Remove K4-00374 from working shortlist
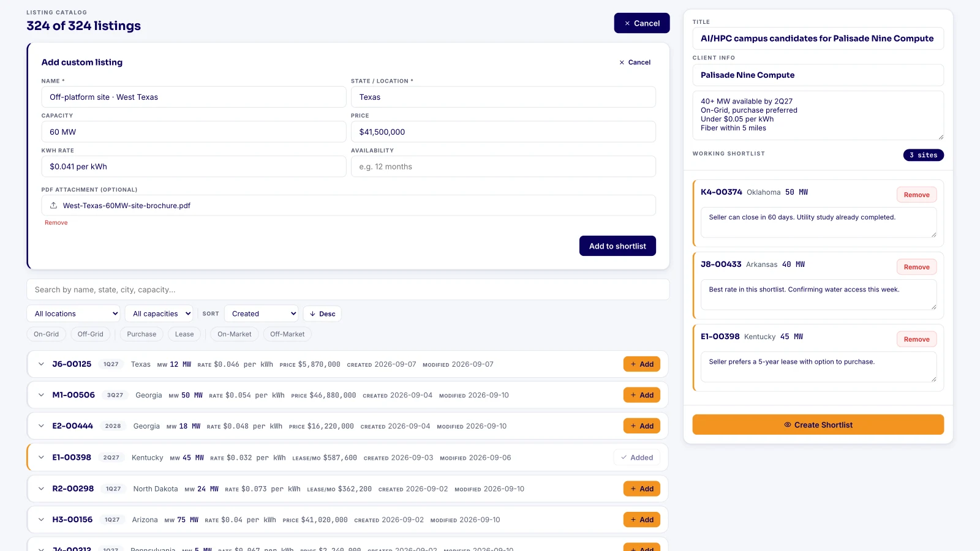 (x=917, y=195)
